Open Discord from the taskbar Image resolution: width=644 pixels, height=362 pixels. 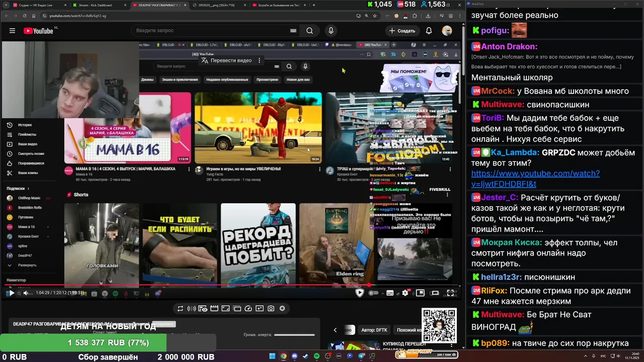(294, 356)
